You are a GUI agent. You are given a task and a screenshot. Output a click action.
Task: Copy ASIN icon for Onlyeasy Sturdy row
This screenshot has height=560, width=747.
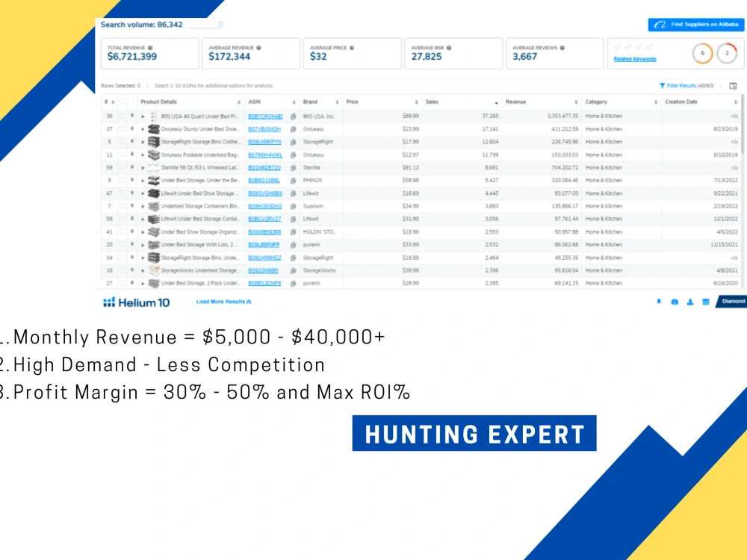click(293, 129)
